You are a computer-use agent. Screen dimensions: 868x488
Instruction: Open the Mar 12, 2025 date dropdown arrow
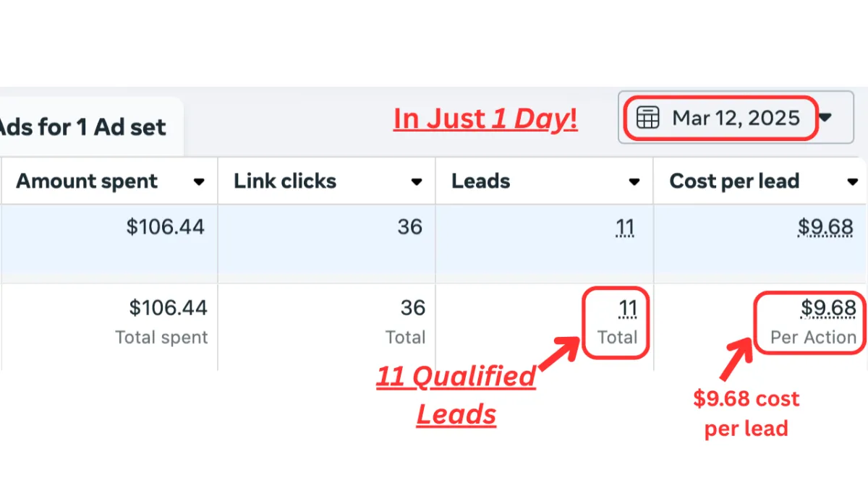[825, 118]
